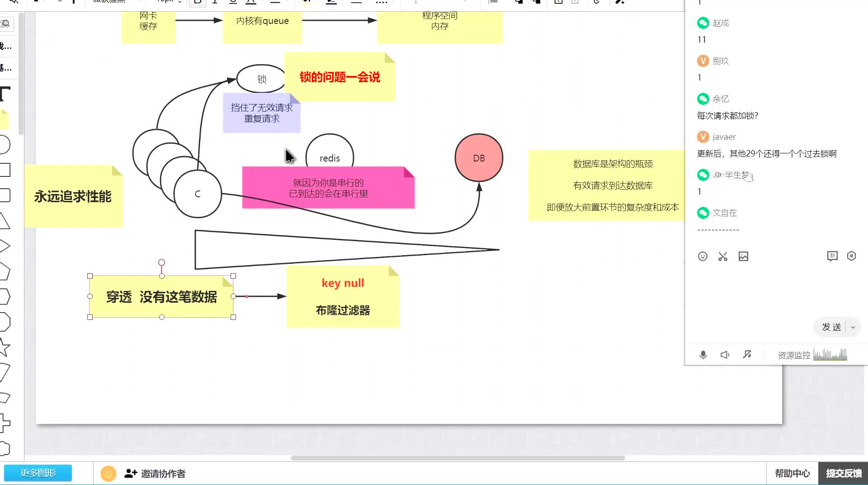Pick the cross shape from palette
Viewport: 868px width, 485px height.
click(5, 423)
